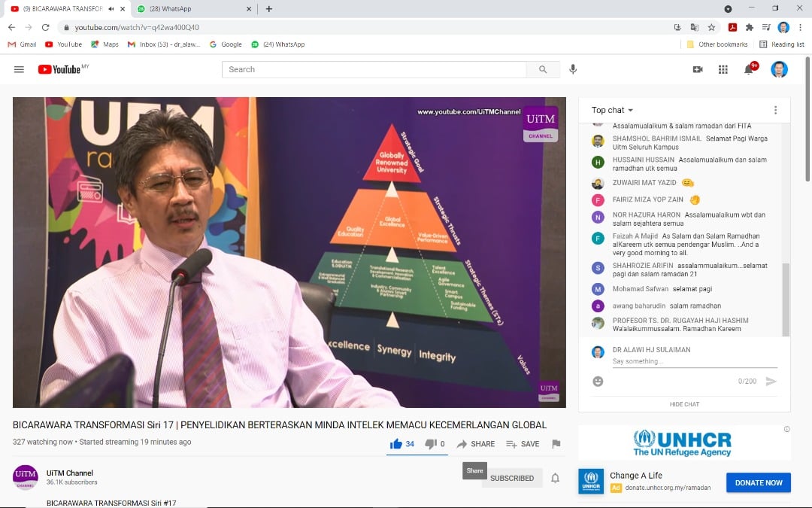Click ZUWAIRI MAT YAZID chat name
Image resolution: width=812 pixels, height=508 pixels.
point(644,182)
